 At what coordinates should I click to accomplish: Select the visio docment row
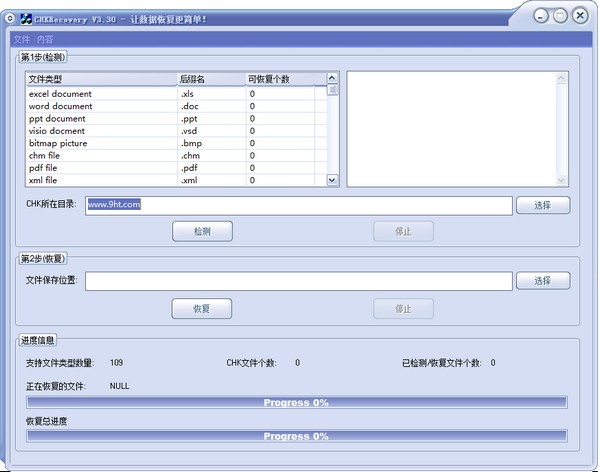coord(176,131)
